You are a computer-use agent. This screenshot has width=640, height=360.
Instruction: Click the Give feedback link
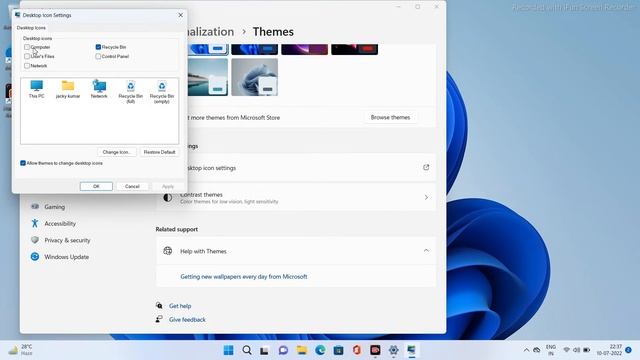(187, 320)
